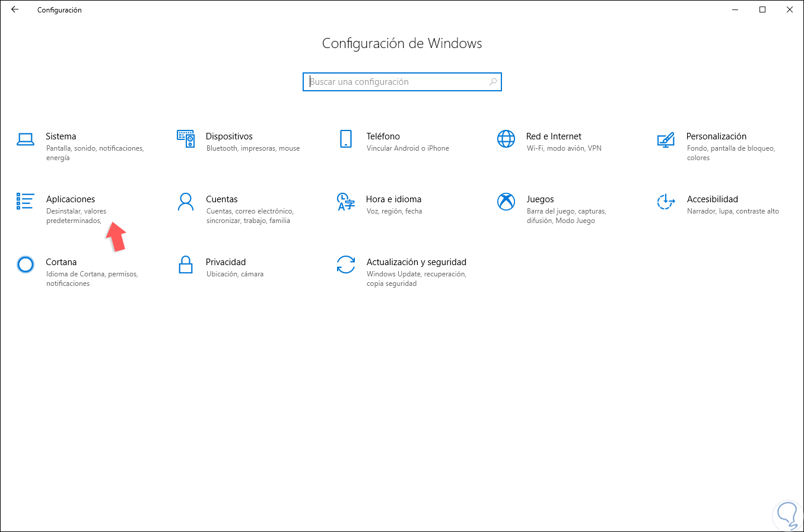Maximize the Configuración window
The image size is (804, 532).
(x=762, y=9)
